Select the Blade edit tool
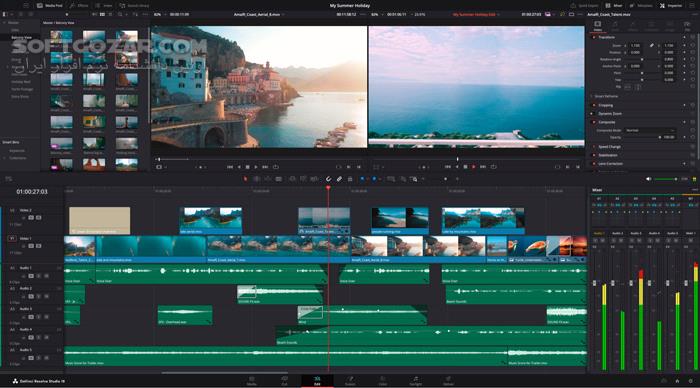This screenshot has width=700, height=388. click(x=279, y=179)
